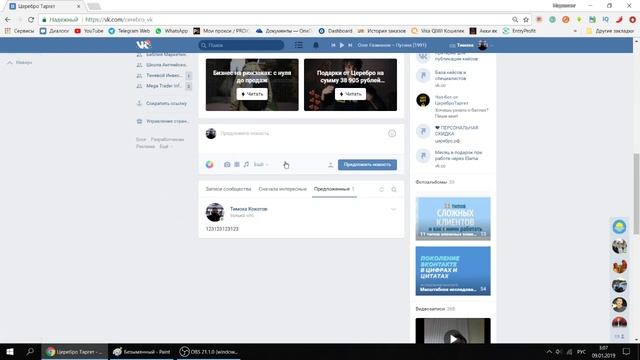
Task: Bookmark this page with star icon
Action: (526, 20)
